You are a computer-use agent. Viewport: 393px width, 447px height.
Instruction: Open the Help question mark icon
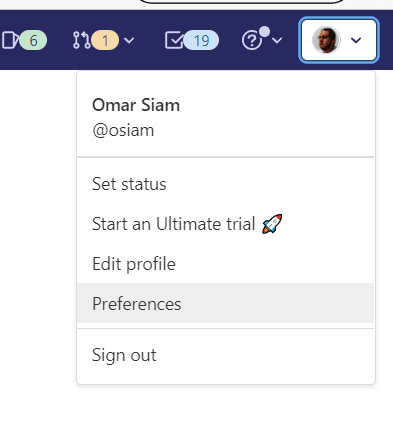click(x=252, y=41)
